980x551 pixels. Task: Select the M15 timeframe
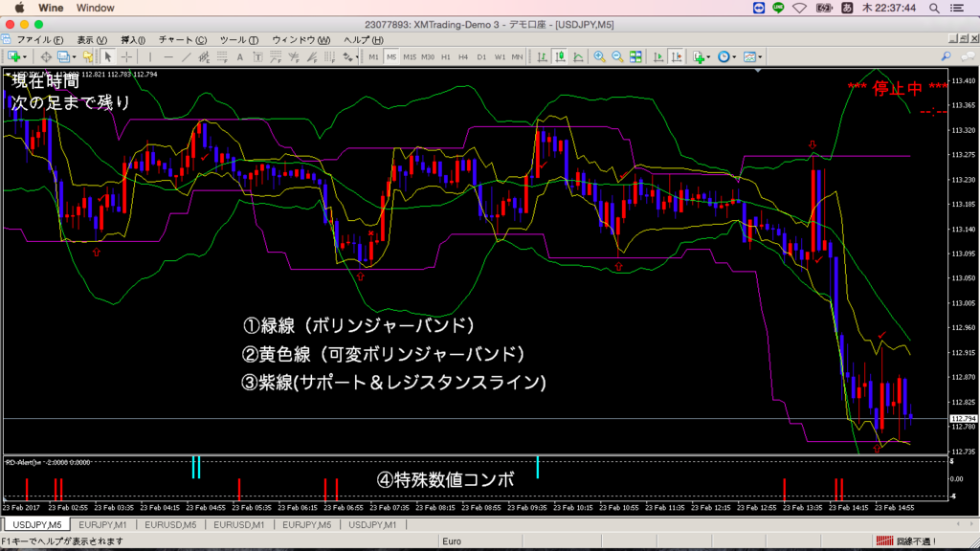click(x=410, y=56)
